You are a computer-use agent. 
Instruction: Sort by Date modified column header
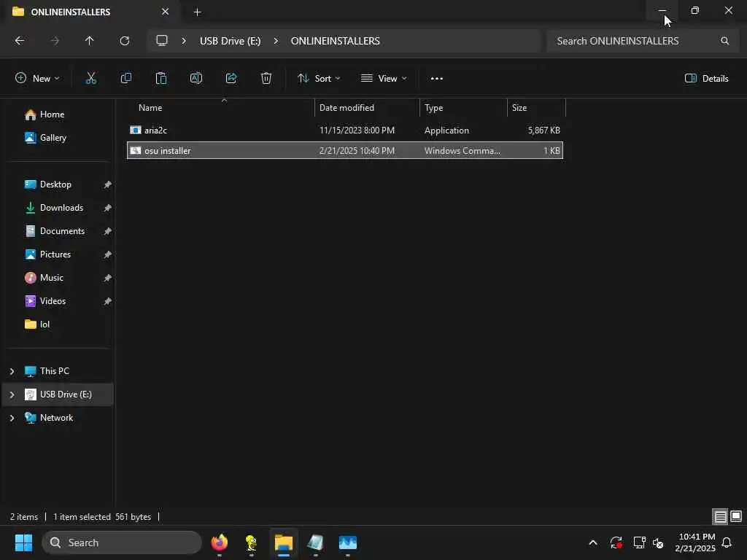(x=368, y=108)
